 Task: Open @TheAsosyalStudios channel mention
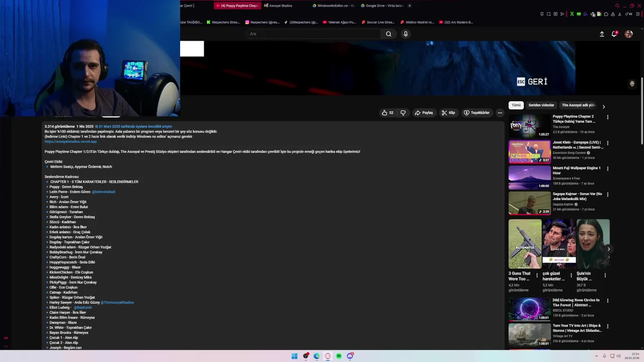pos(117,302)
